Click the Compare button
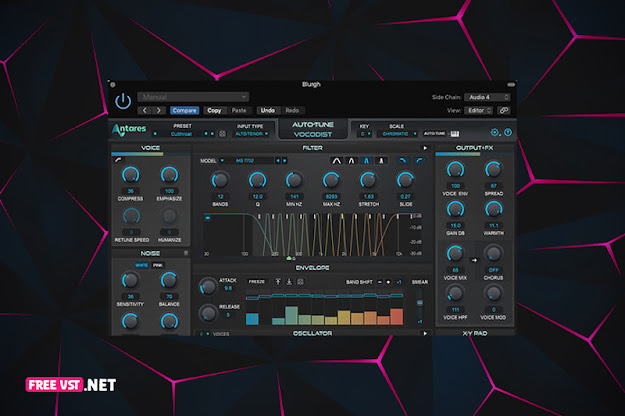The image size is (625, 416). (185, 110)
